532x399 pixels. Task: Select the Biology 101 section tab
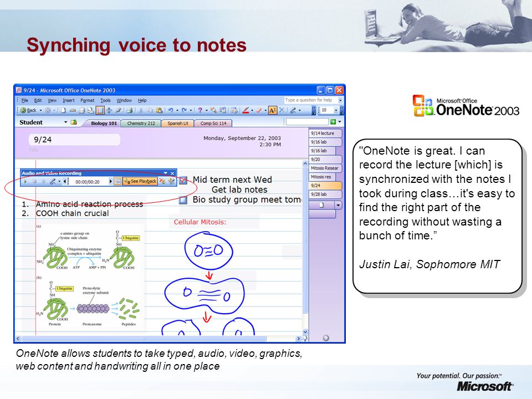click(104, 123)
